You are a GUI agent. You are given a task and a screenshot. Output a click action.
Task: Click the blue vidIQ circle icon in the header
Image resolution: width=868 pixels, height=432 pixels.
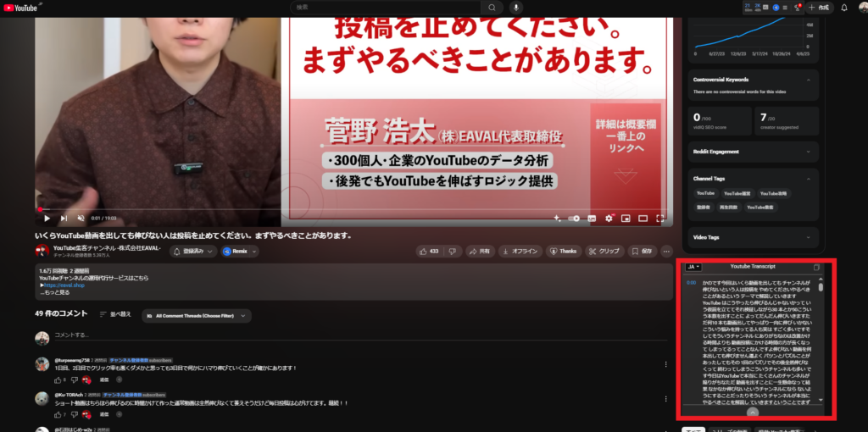[x=776, y=7]
